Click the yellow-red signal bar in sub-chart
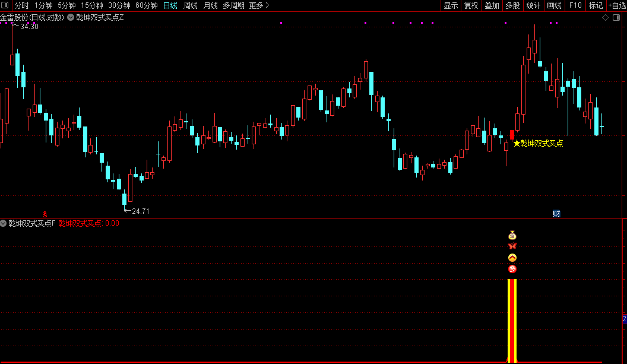The image size is (627, 364). pos(512,321)
